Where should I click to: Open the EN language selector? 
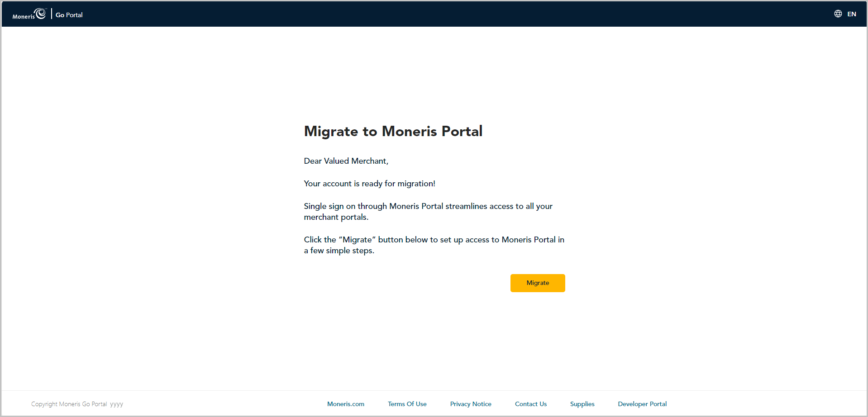tap(852, 14)
